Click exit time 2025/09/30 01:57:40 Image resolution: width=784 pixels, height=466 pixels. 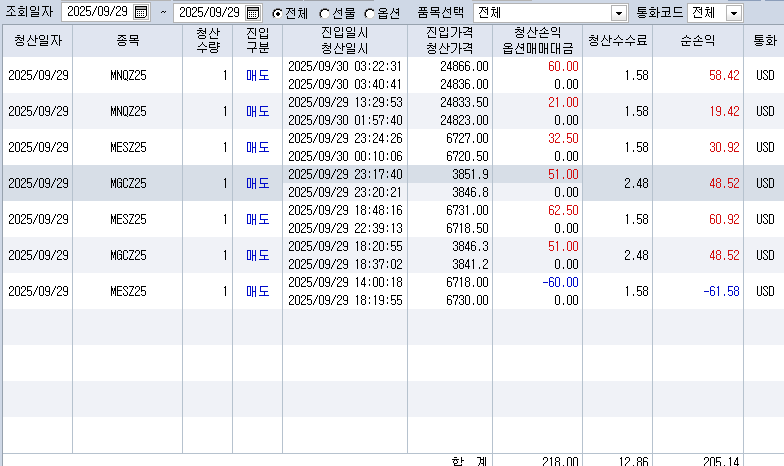pos(345,120)
